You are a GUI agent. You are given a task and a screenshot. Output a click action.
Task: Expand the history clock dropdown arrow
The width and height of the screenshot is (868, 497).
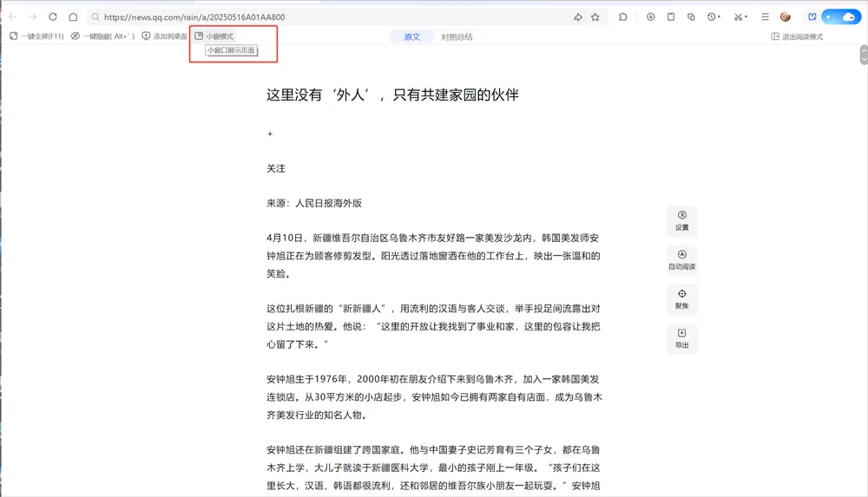pos(719,17)
